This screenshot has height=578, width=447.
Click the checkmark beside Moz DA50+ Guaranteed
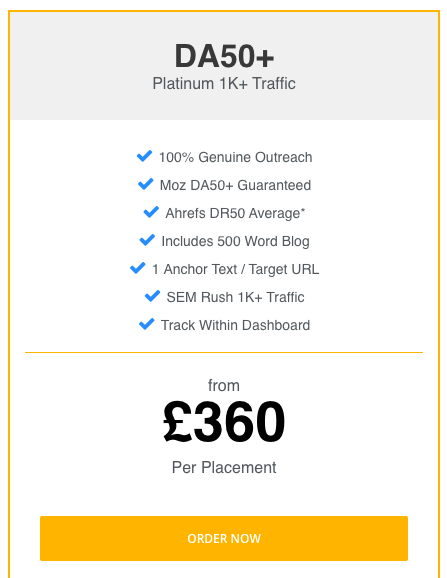pyautogui.click(x=146, y=184)
